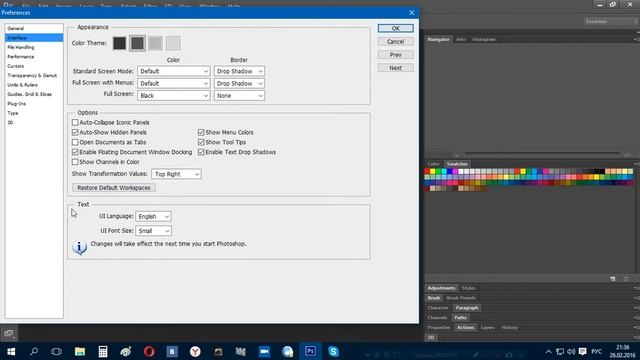The image size is (640, 360).
Task: Go to previous preferences with Prev
Action: [x=396, y=55]
